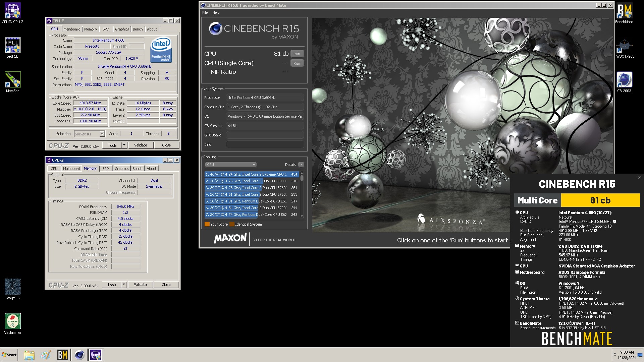Open the Warp9-S desktop icon
644x362 pixels.
[x=12, y=289]
